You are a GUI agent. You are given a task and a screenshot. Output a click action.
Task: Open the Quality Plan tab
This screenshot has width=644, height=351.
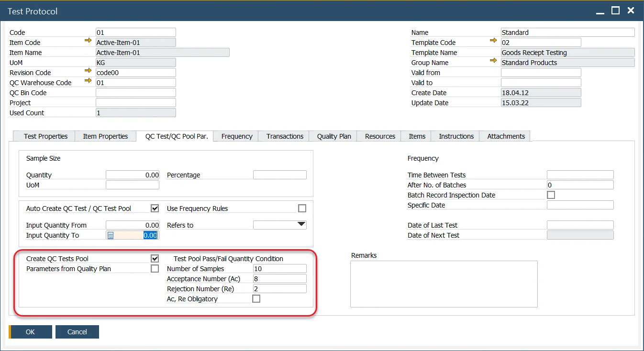pos(334,136)
